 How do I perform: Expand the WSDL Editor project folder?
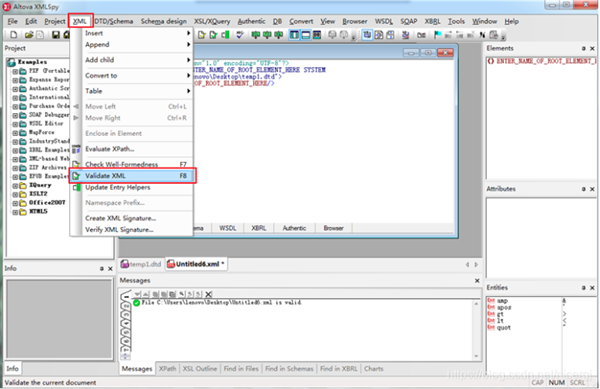15,124
